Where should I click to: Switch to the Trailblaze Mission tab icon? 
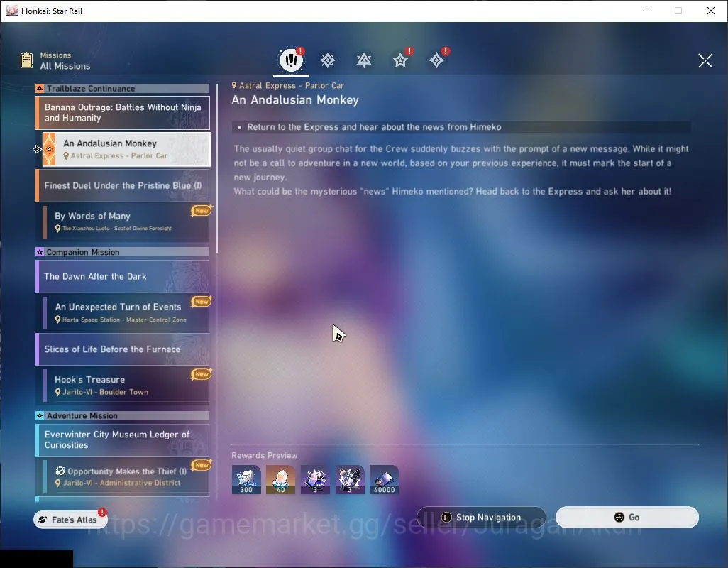coord(328,60)
